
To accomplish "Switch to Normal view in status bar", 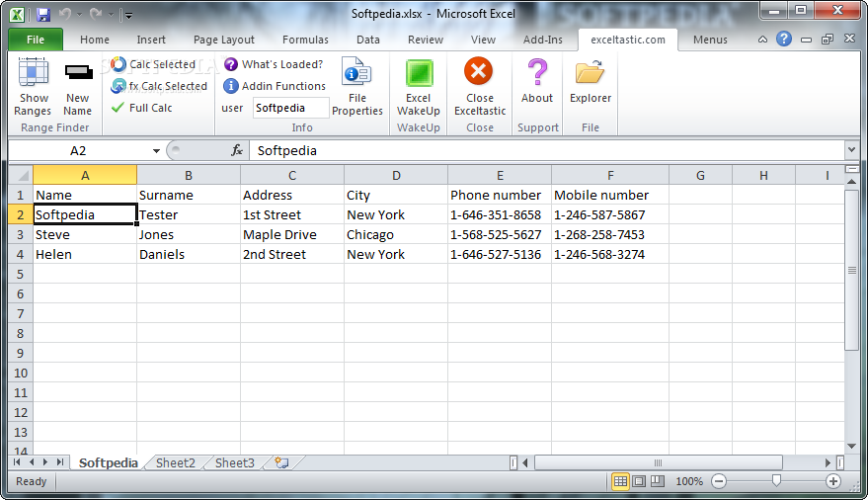I will coord(620,481).
